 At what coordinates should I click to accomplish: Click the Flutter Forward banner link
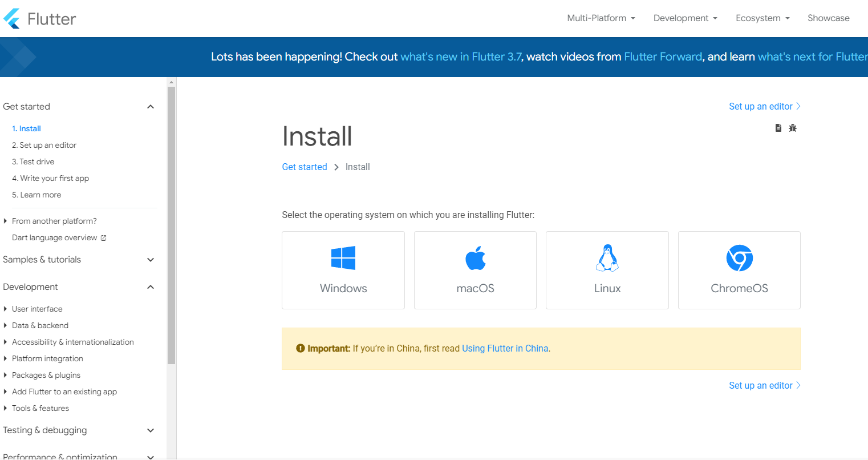click(663, 57)
